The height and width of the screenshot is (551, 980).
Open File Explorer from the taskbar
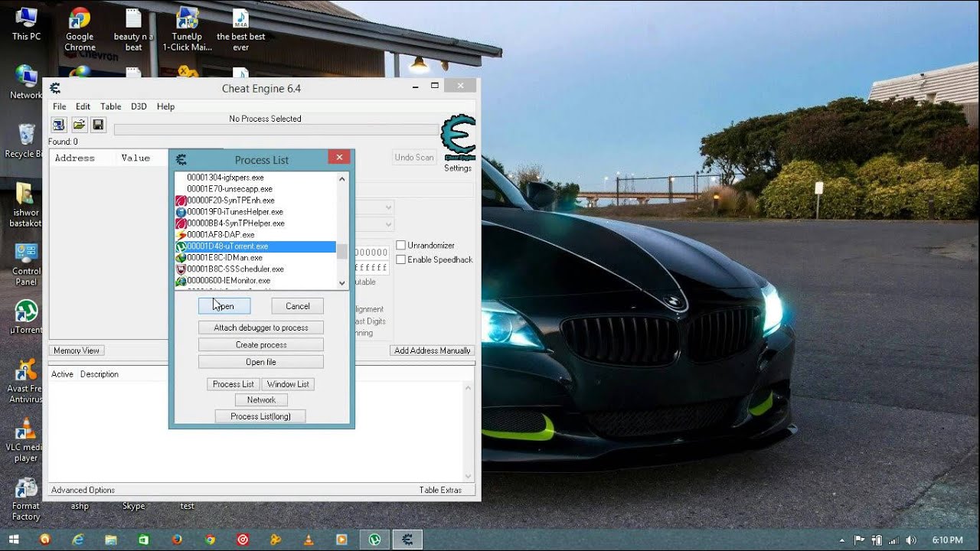111,540
